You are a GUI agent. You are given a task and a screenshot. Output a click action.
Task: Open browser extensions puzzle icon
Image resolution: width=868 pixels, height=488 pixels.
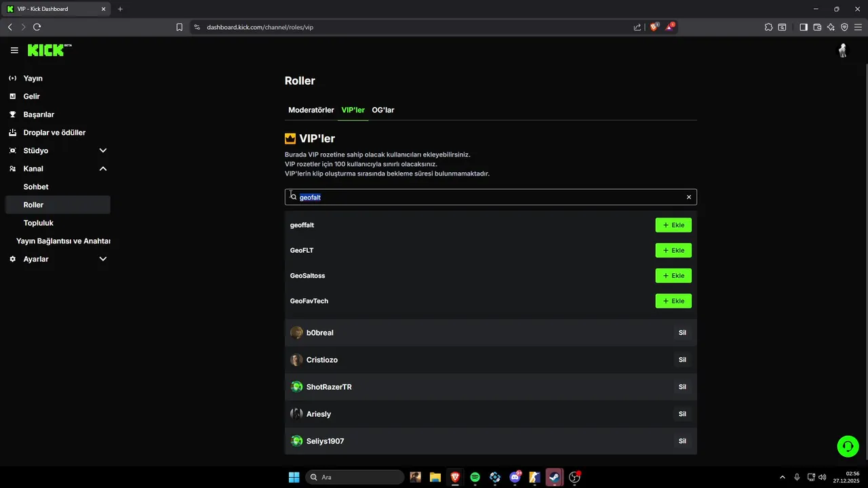tap(768, 27)
